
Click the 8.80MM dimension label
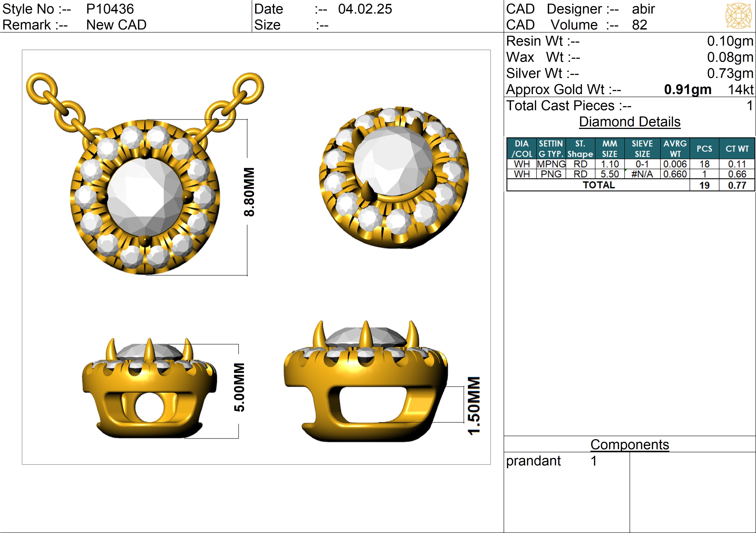coord(249,192)
